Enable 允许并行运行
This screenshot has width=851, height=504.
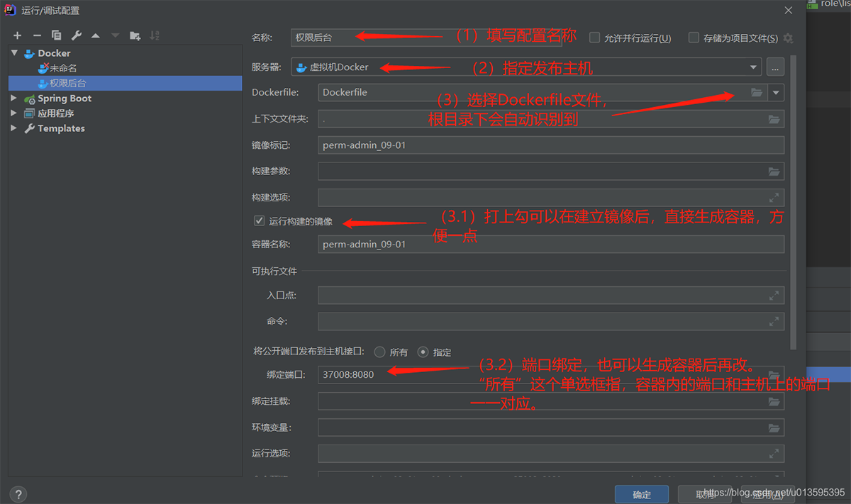(594, 38)
